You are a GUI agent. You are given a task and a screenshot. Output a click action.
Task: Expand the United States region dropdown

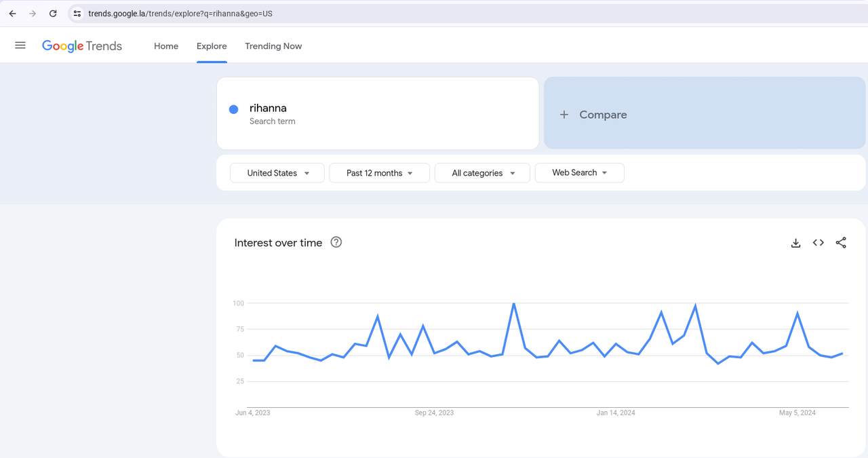click(x=277, y=173)
